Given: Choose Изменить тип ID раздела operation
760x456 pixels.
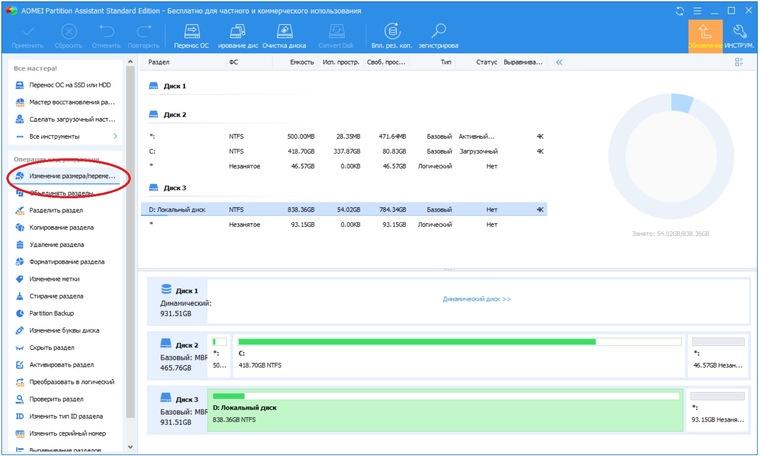Looking at the screenshot, I should [59, 416].
